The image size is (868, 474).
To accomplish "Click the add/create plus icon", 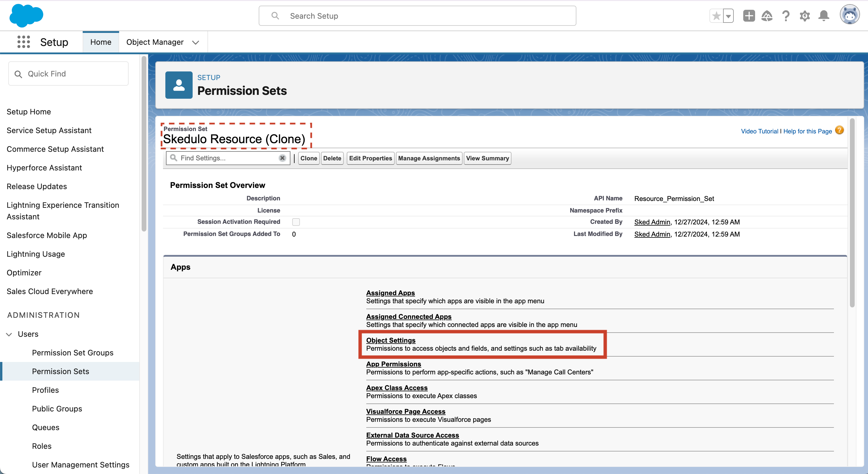I will (x=748, y=16).
